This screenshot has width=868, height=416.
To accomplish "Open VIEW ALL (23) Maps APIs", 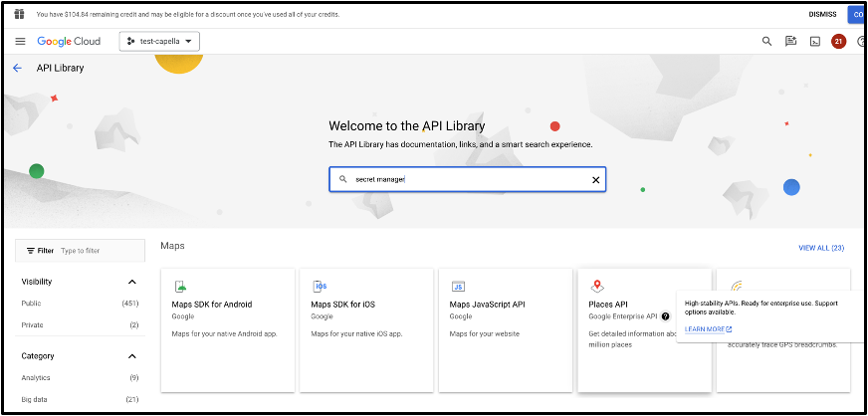I will coord(821,248).
